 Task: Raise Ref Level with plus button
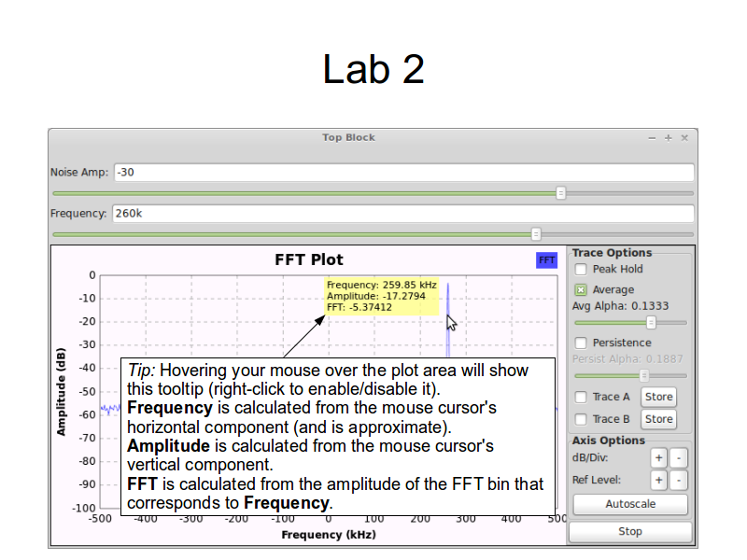[x=658, y=481]
